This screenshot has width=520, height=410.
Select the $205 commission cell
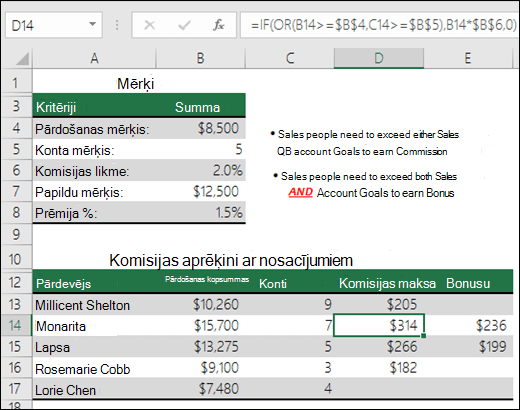(x=379, y=305)
